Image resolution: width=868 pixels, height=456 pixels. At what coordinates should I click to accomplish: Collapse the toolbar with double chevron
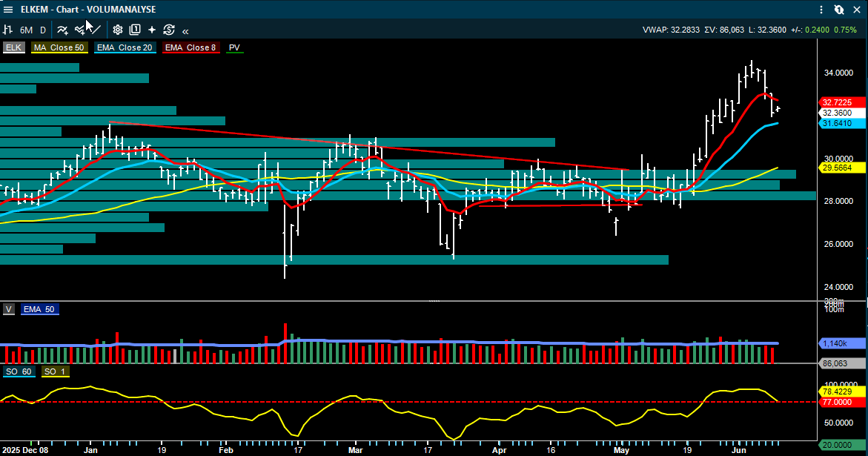point(185,31)
